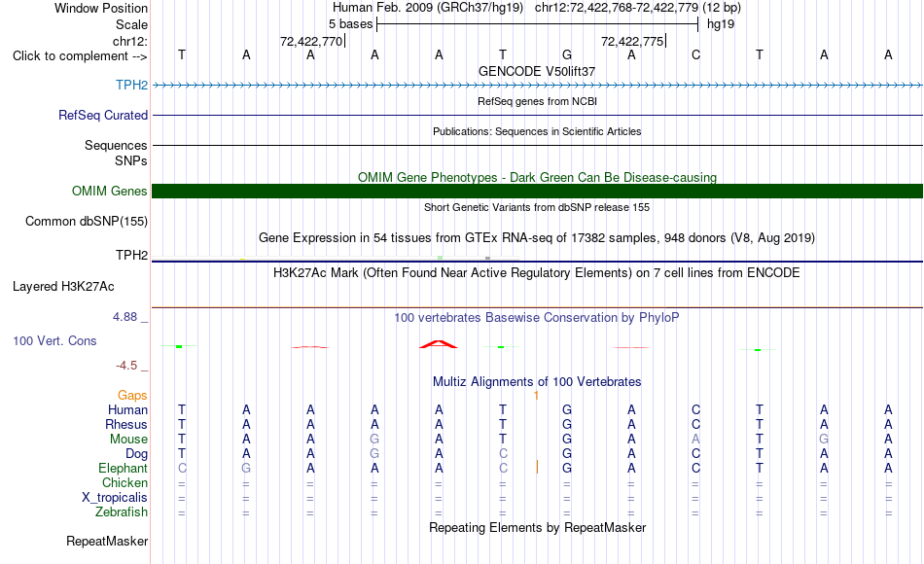Viewport: 924px width, 564px height.
Task: Click the 'chr12:' ruler label
Action: point(129,41)
